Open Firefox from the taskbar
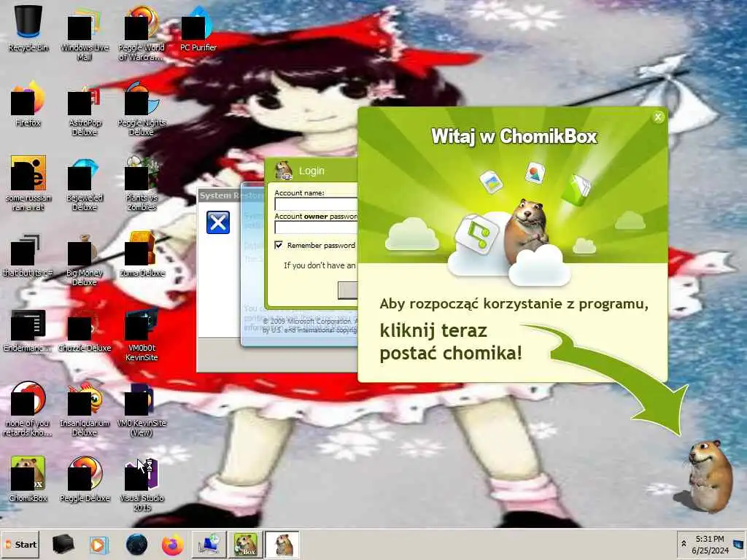 tap(172, 545)
